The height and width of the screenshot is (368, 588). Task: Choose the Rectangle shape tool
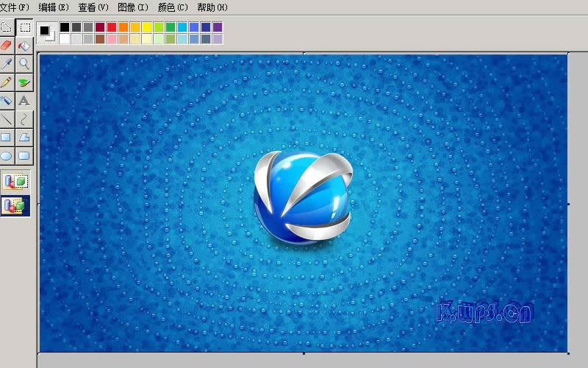coord(7,138)
